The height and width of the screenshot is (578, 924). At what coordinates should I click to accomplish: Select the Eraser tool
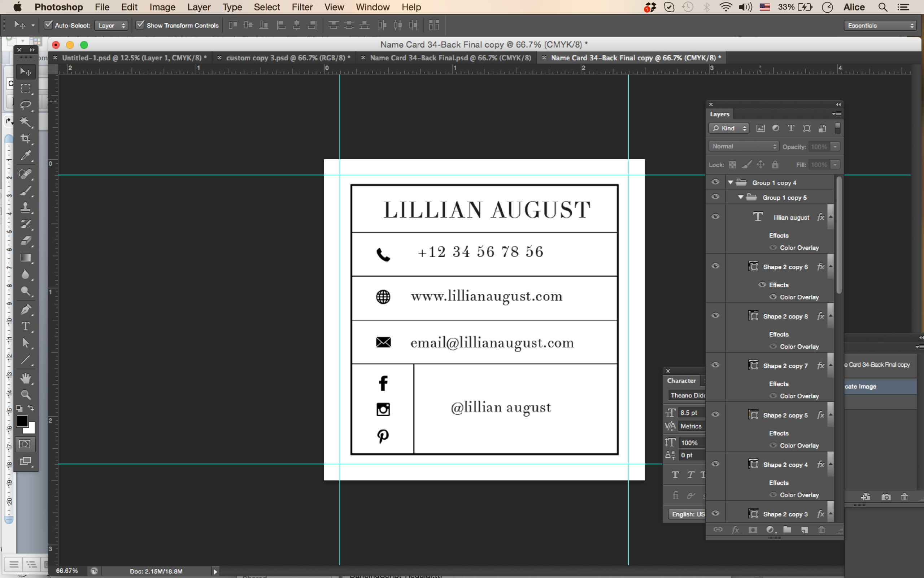tap(26, 241)
